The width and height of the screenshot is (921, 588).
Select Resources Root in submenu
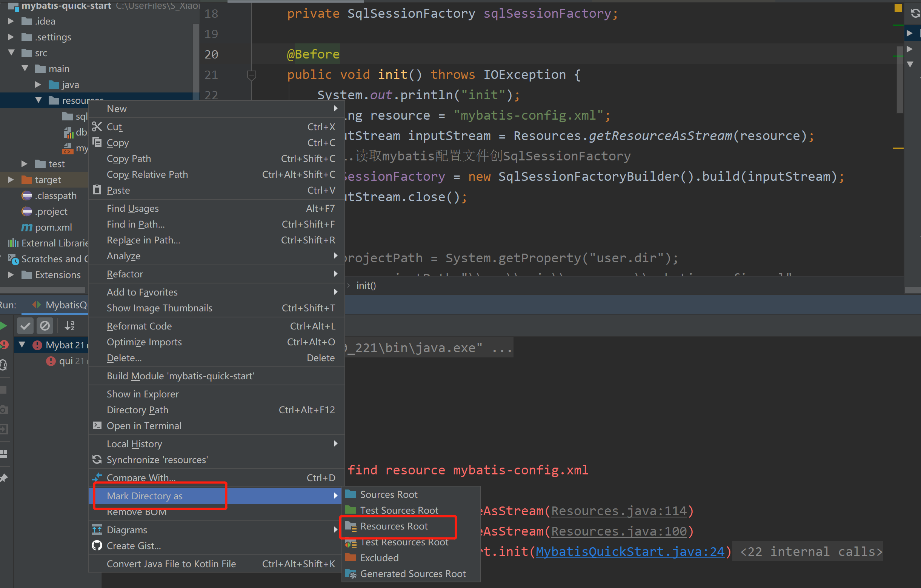point(394,526)
